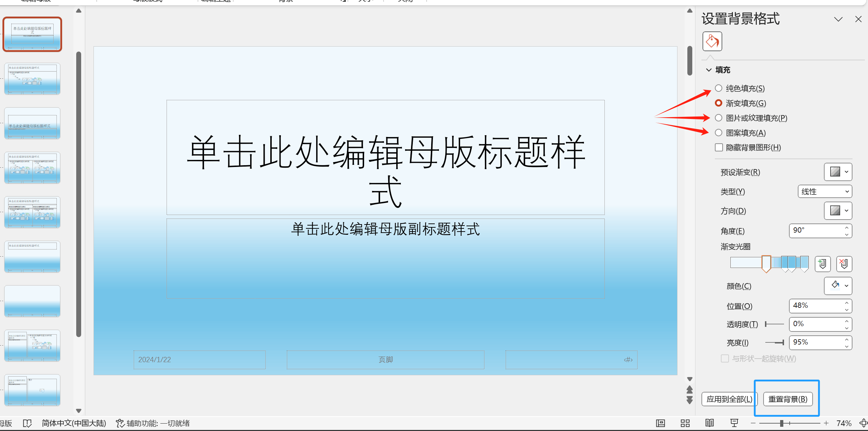Click the Fill paint bucket icon
The image size is (868, 431).
click(712, 41)
